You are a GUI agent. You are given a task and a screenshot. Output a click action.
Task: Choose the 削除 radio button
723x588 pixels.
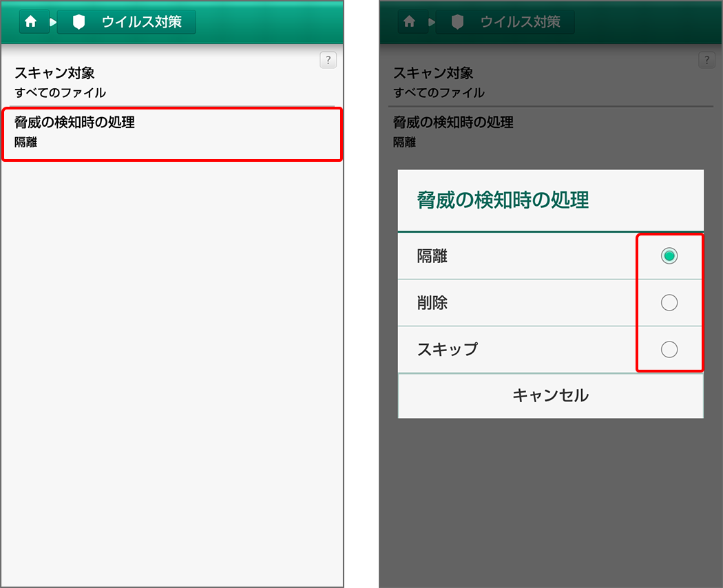point(669,302)
